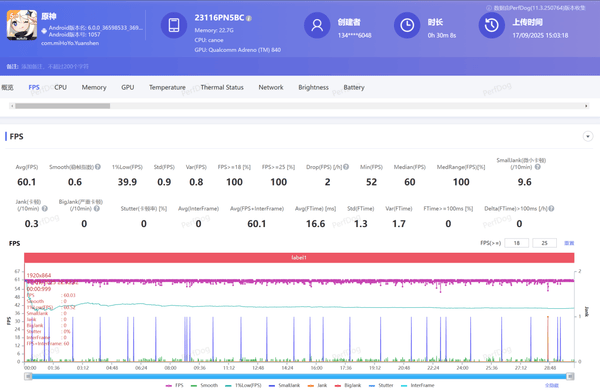Toggle the InterFrame legend series
This screenshot has width=600, height=390.
click(417, 385)
